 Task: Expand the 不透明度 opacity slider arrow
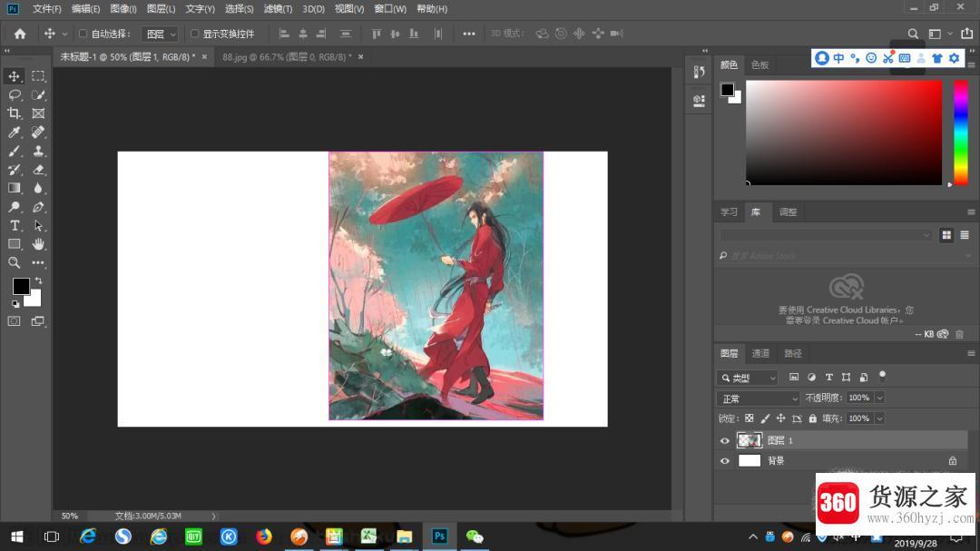coord(879,398)
